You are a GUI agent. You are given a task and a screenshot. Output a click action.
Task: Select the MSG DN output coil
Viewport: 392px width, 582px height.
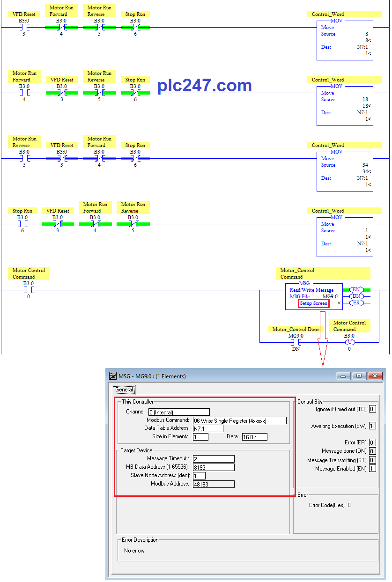[355, 296]
